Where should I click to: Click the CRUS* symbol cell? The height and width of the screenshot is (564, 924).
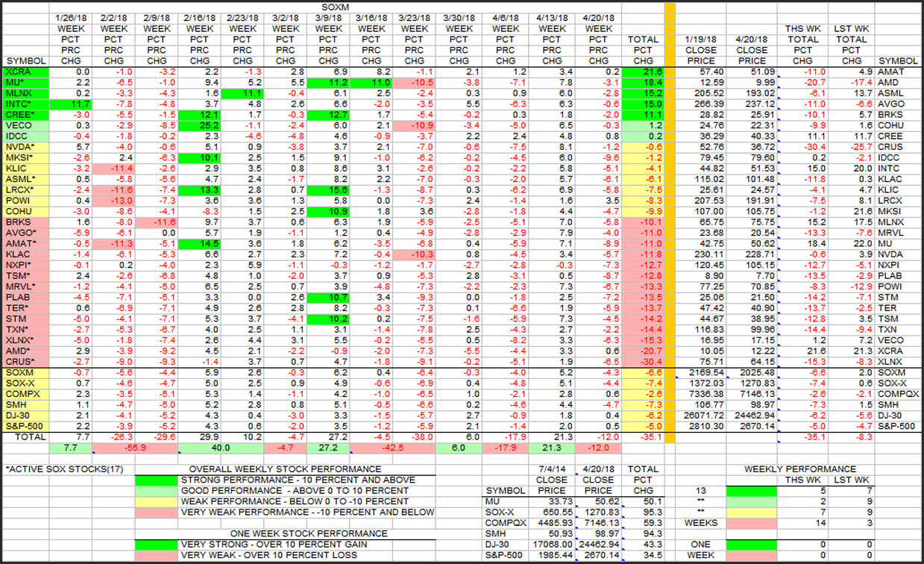click(x=27, y=362)
